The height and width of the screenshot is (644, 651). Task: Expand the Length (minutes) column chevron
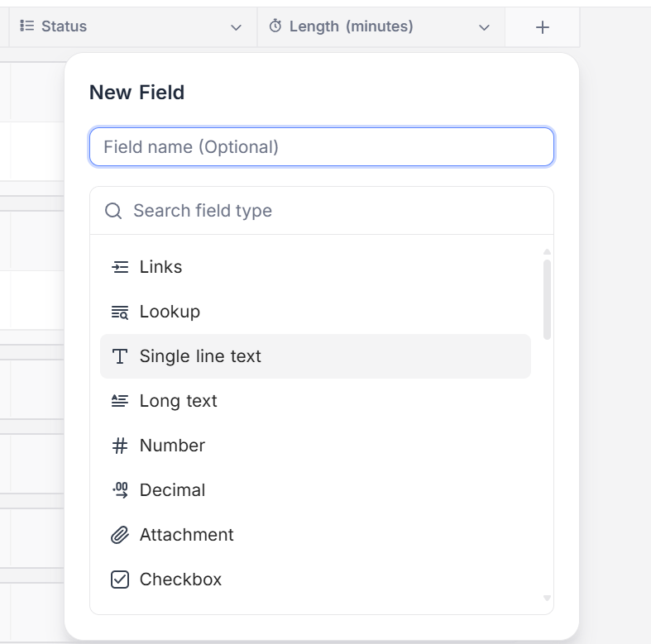pos(485,27)
